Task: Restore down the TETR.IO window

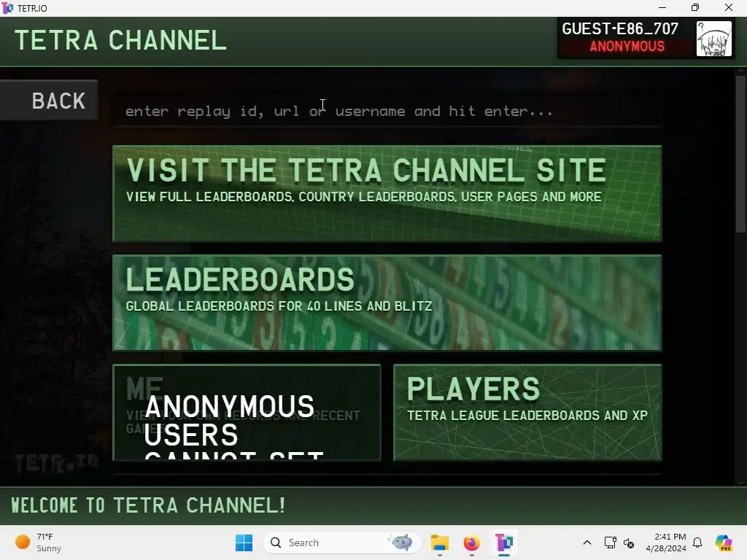Action: click(x=695, y=7)
